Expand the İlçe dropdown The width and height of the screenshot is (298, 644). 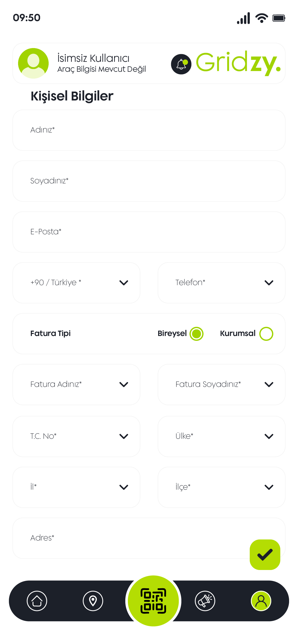pyautogui.click(x=222, y=487)
